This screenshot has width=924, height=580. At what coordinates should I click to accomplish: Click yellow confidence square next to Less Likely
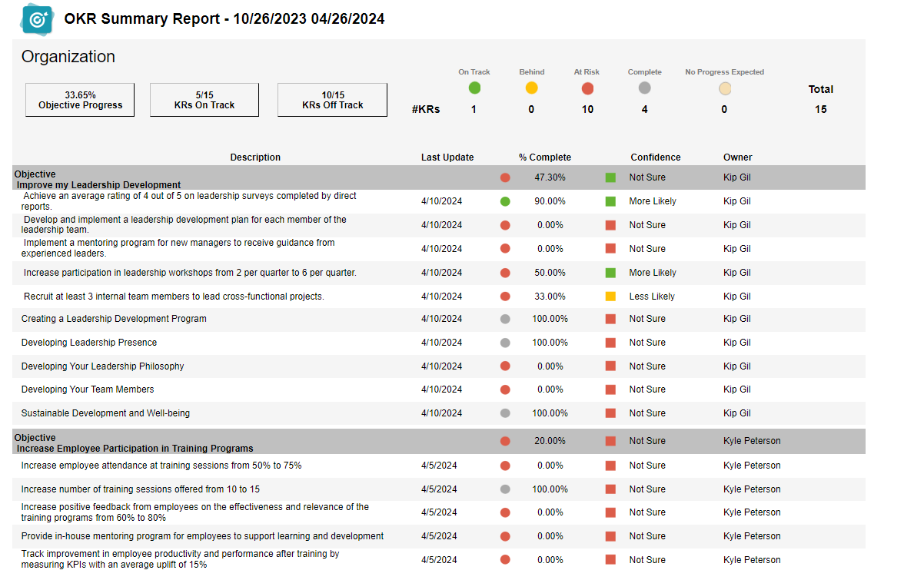click(610, 296)
